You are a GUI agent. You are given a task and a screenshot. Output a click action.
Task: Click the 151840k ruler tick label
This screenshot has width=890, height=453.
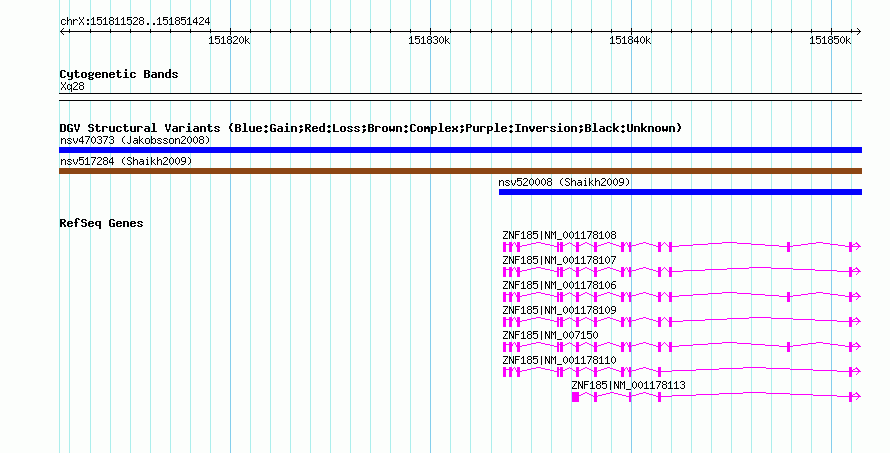point(630,40)
